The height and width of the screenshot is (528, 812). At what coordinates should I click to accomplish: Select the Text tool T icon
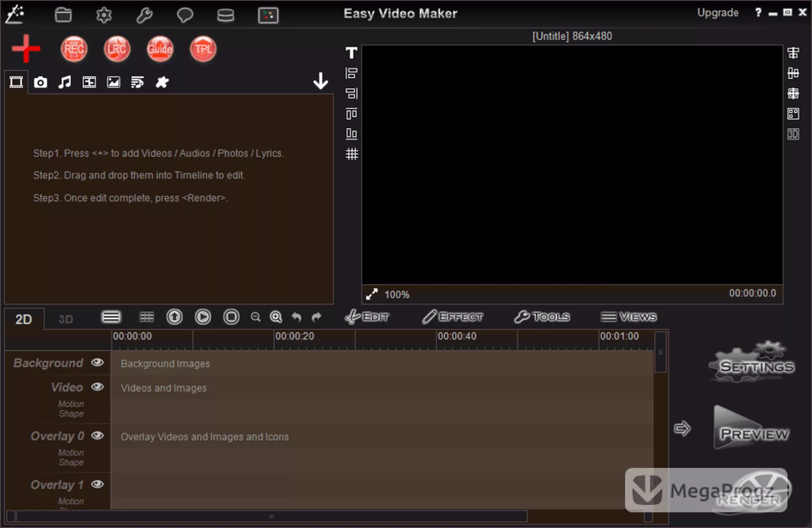351,53
